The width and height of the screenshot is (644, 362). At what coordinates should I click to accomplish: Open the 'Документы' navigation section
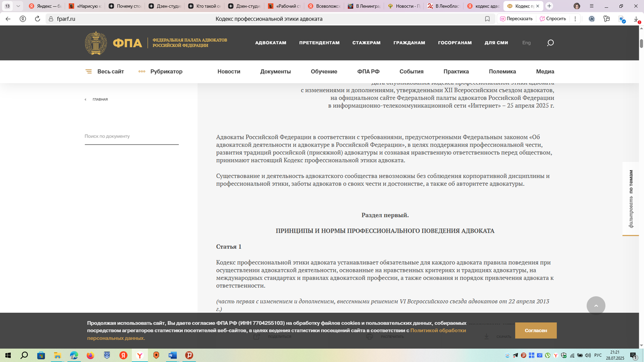coord(275,71)
